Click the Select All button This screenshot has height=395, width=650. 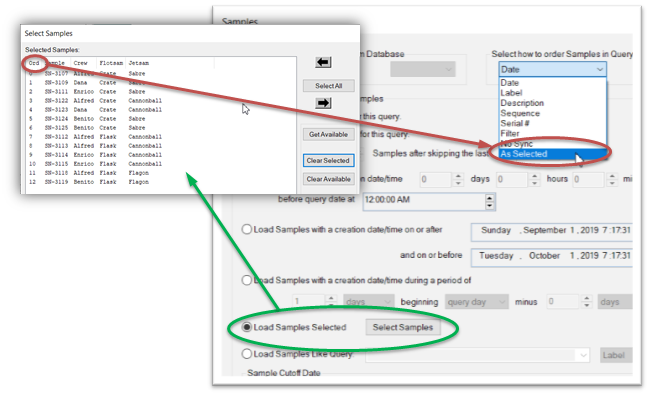click(328, 86)
